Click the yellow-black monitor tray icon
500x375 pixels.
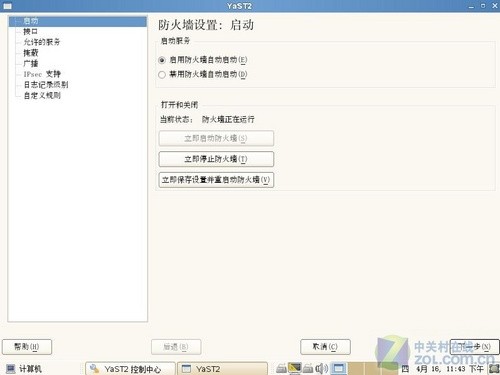point(295,368)
